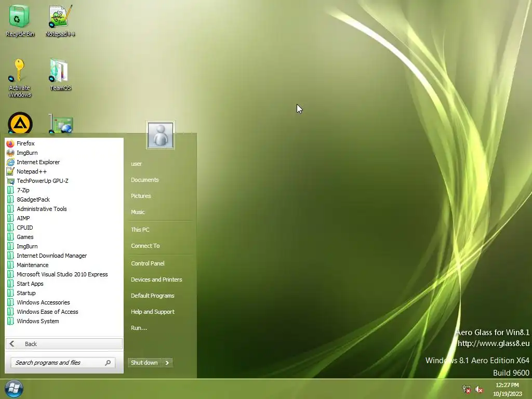Open Pictures from the start menu
The height and width of the screenshot is (399, 532).
coord(141,196)
